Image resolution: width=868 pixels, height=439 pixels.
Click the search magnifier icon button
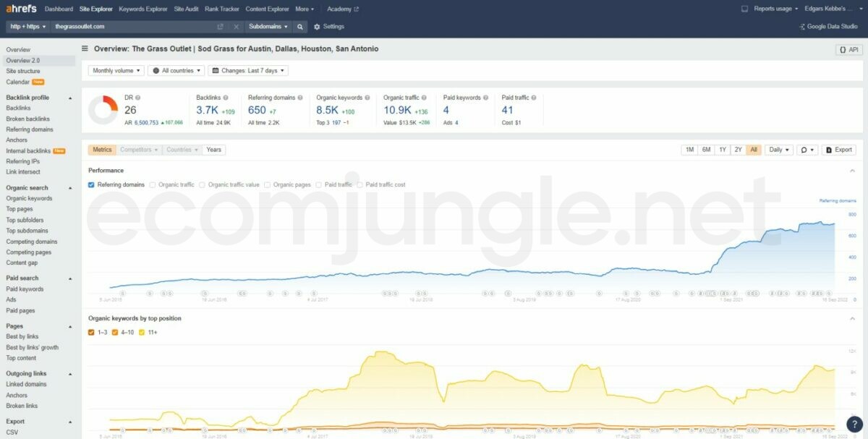[x=300, y=27]
